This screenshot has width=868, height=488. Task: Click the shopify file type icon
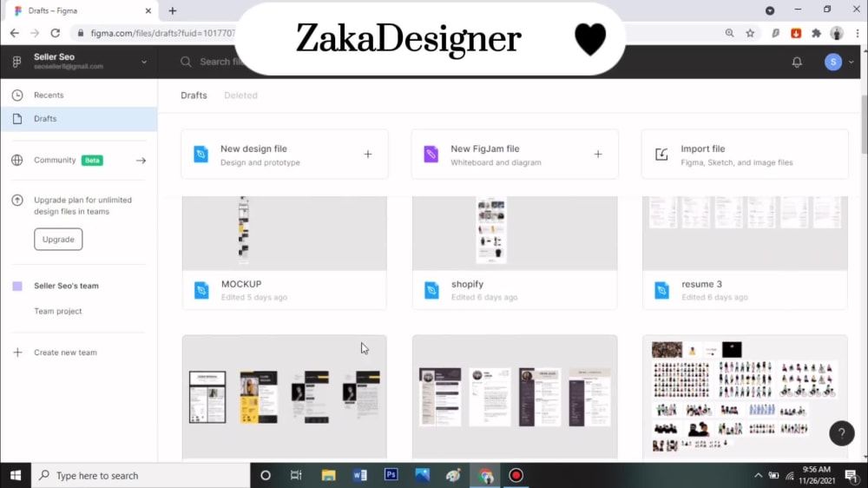(431, 290)
